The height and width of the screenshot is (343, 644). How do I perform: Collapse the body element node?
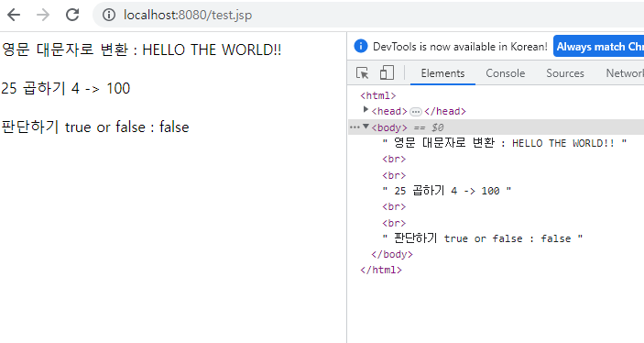366,127
